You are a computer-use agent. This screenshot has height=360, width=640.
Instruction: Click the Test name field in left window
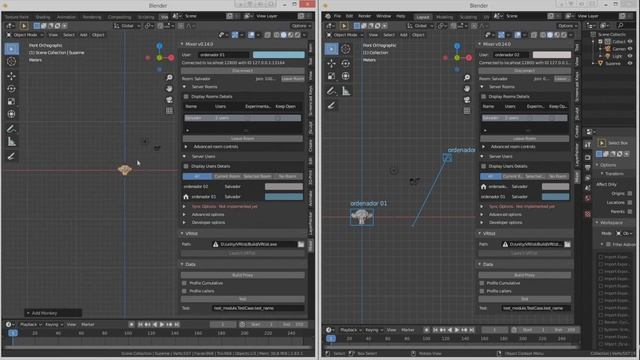point(258,308)
